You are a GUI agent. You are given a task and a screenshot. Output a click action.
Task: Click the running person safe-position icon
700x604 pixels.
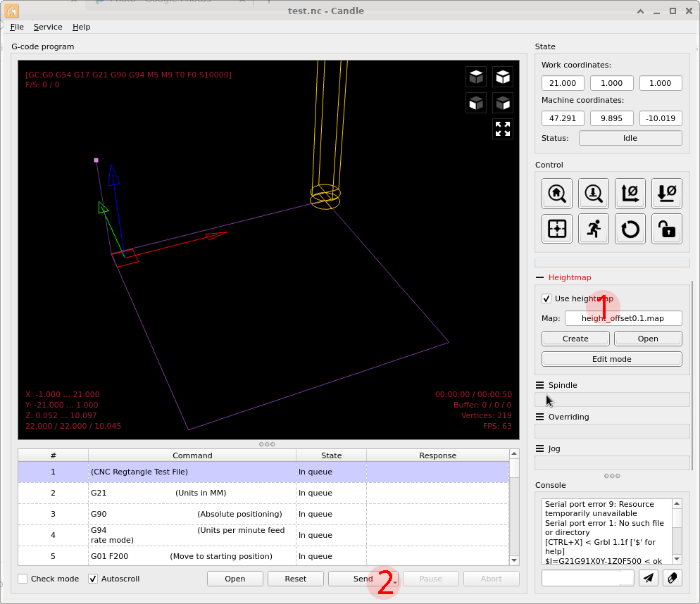[x=594, y=229]
